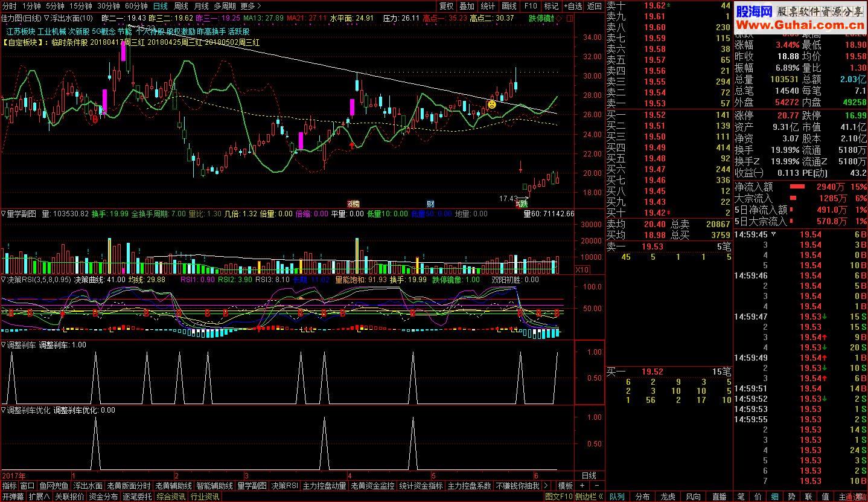This screenshot has height=502, width=868.
Task: Select the 60分钟 period tab
Action: tap(136, 6)
